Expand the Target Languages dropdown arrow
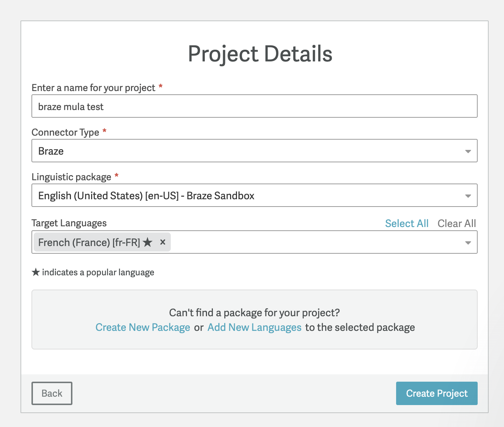 tap(468, 243)
